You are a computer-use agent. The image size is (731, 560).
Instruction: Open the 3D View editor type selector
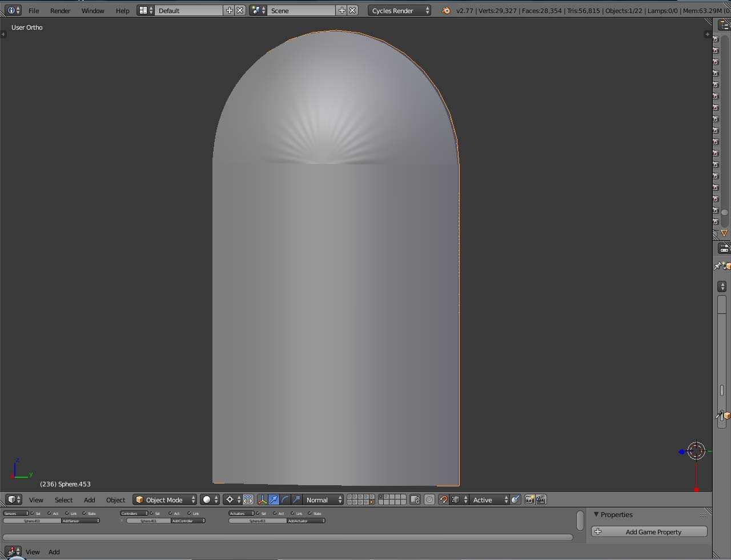click(14, 499)
